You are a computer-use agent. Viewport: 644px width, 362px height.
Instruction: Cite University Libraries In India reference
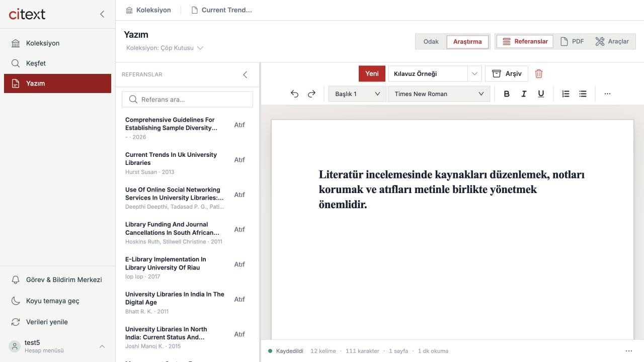239,299
